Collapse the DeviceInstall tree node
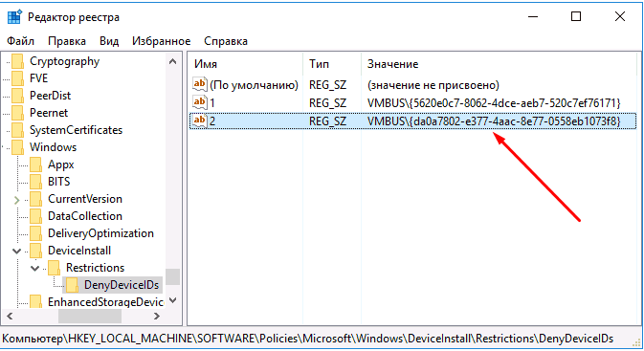The image size is (644, 351). click(17, 251)
